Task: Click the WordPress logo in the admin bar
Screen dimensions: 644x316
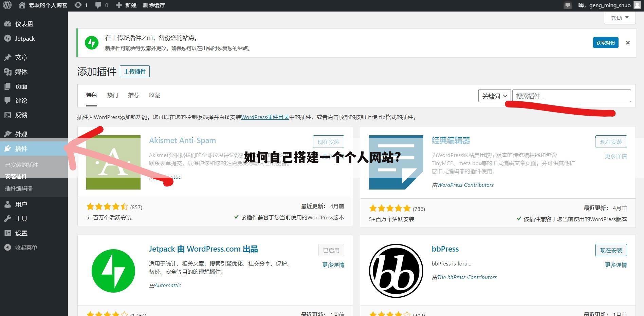Action: click(7, 5)
